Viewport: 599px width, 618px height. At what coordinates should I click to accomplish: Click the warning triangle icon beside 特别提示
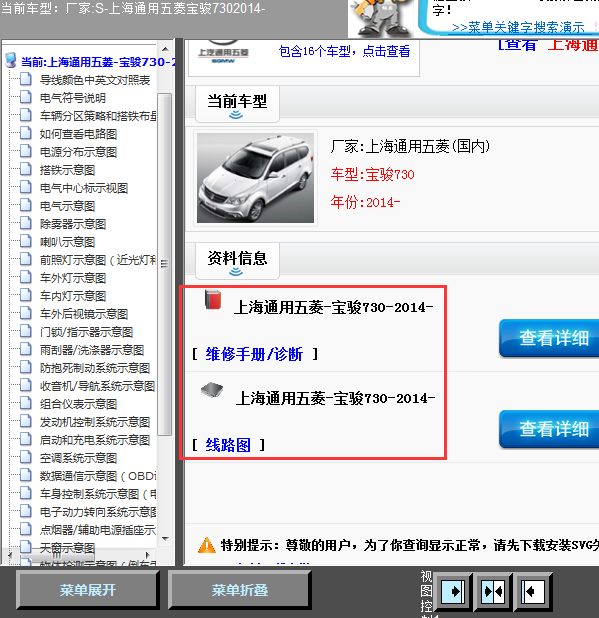click(206, 545)
